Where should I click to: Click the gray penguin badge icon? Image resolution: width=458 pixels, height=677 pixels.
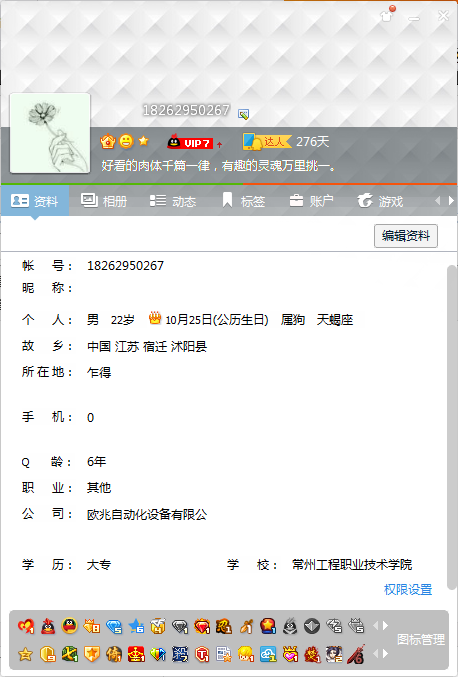tap(290, 626)
